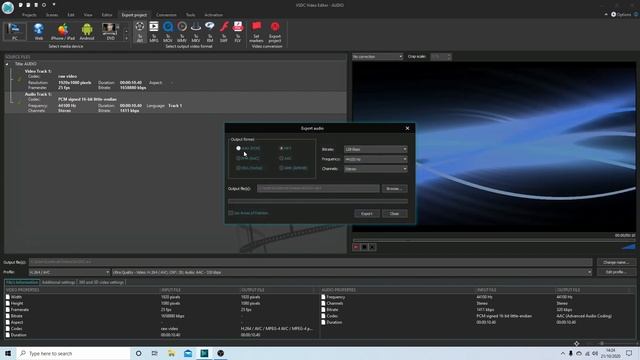Screen dimensions: 640x360
Task: Open Channels dropdown in Export audio
Action: tap(376, 169)
